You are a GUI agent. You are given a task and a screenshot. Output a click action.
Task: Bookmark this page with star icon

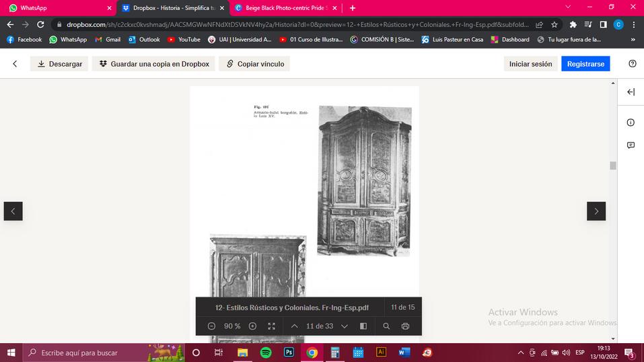[554, 25]
